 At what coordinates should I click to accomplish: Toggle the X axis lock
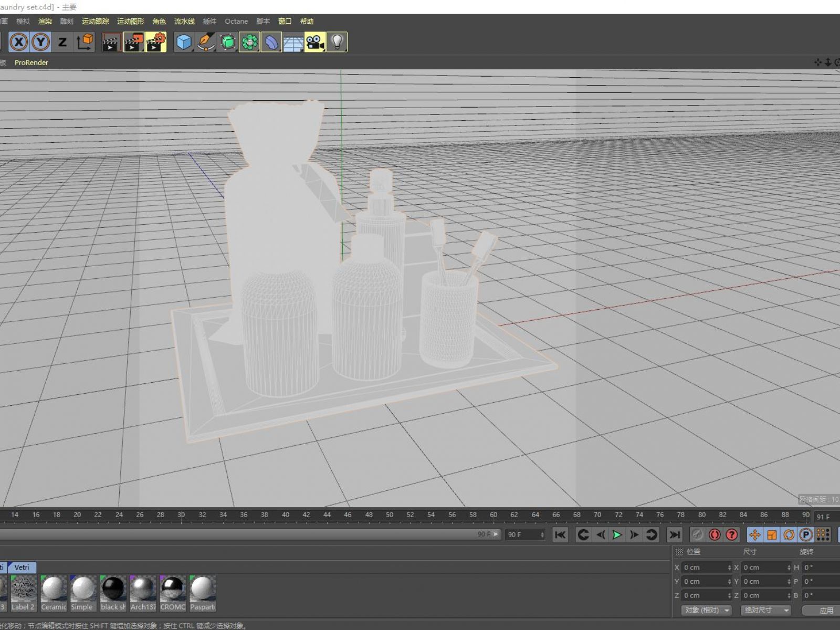(19, 42)
